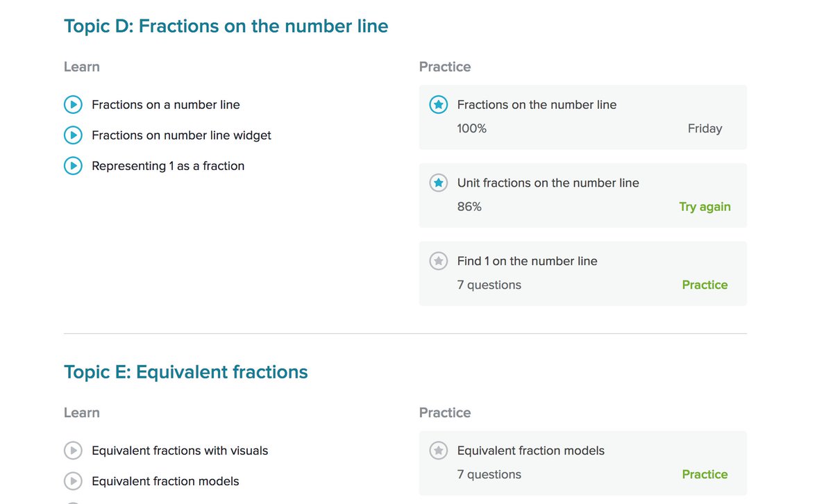Click play icon for Fractions on number line widget
Screen dimensions: 833x504
(x=73, y=135)
